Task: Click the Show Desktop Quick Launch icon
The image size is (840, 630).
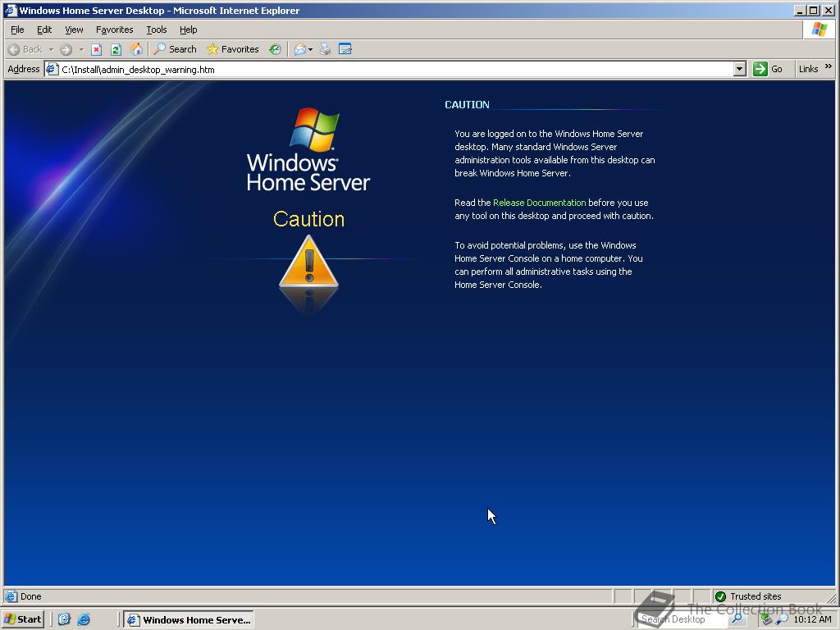Action: [x=64, y=619]
